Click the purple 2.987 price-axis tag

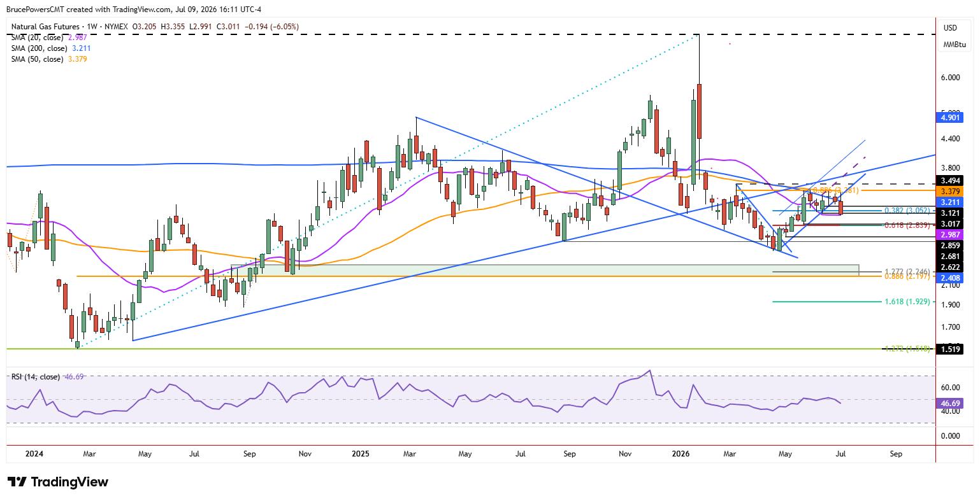(949, 234)
